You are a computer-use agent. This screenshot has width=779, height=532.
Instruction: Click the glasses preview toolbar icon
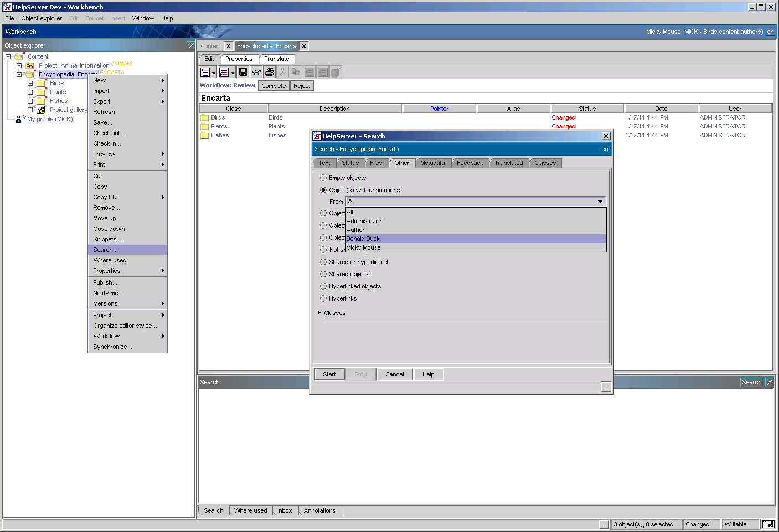point(256,72)
